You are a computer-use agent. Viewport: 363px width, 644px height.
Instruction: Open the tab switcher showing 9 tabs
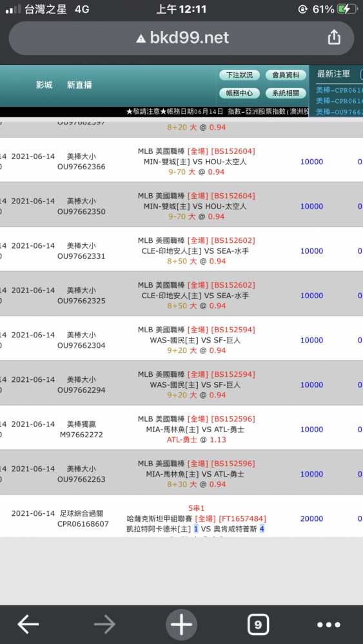click(x=258, y=625)
